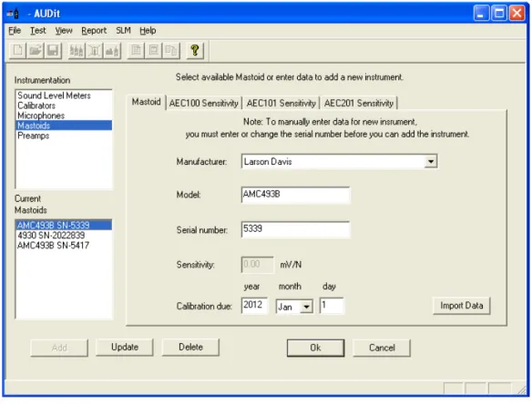
Task: Click the Help question mark icon
Action: 195,51
